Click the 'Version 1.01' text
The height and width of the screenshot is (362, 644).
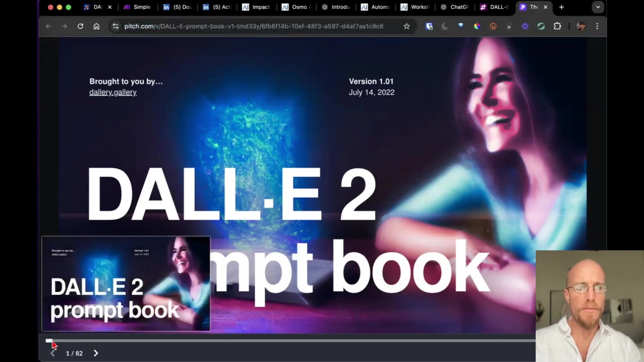point(371,81)
